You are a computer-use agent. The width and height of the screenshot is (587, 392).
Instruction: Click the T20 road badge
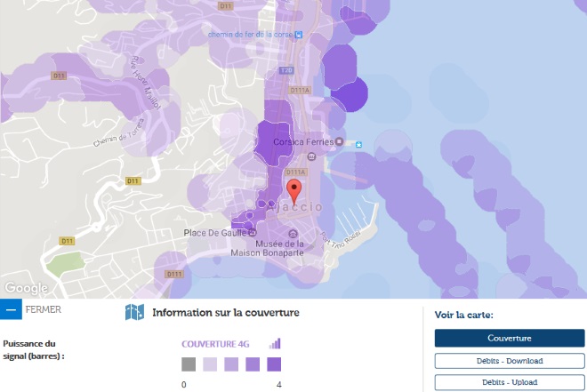286,70
